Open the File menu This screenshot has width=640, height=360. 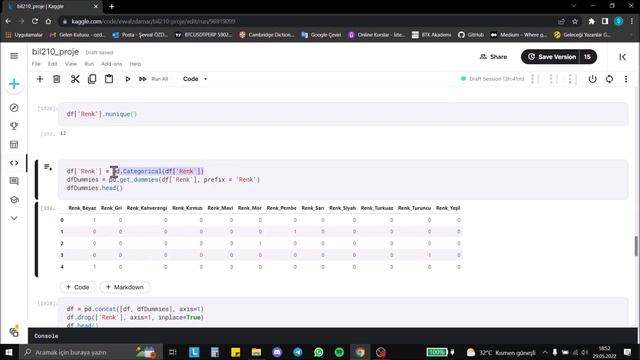[36, 64]
